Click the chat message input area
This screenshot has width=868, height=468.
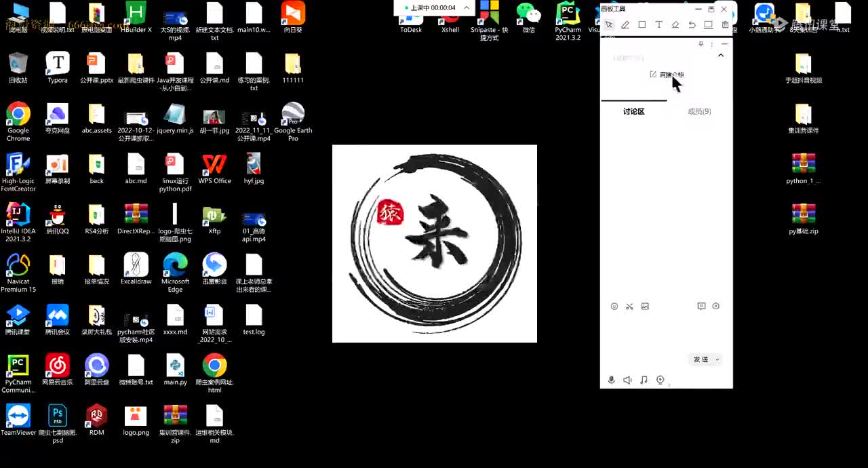666,332
